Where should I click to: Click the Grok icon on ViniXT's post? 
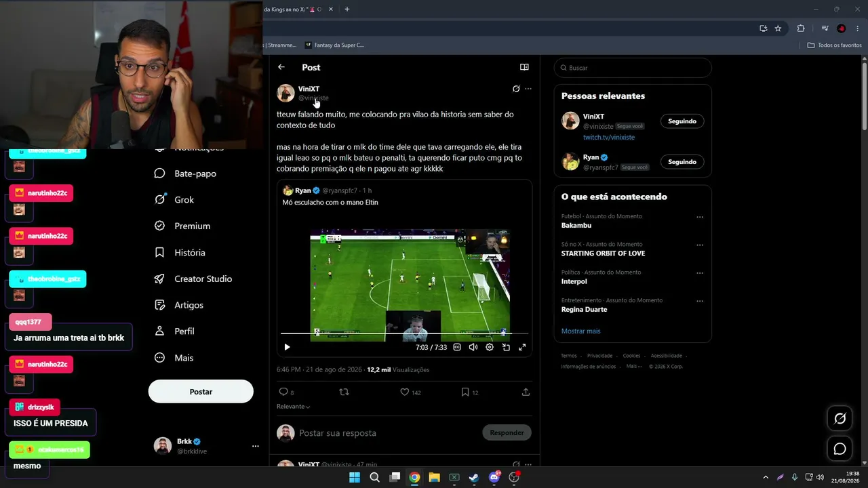[x=516, y=89]
